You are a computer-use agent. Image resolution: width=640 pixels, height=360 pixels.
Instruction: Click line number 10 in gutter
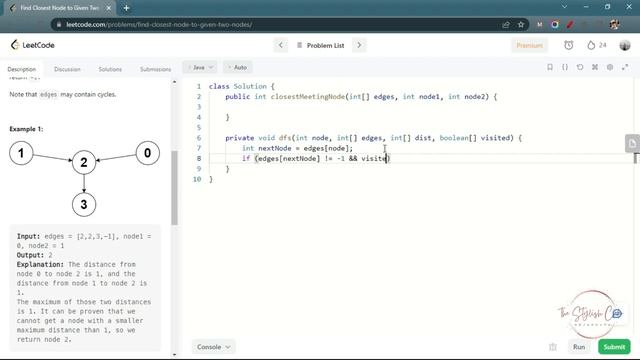click(197, 179)
